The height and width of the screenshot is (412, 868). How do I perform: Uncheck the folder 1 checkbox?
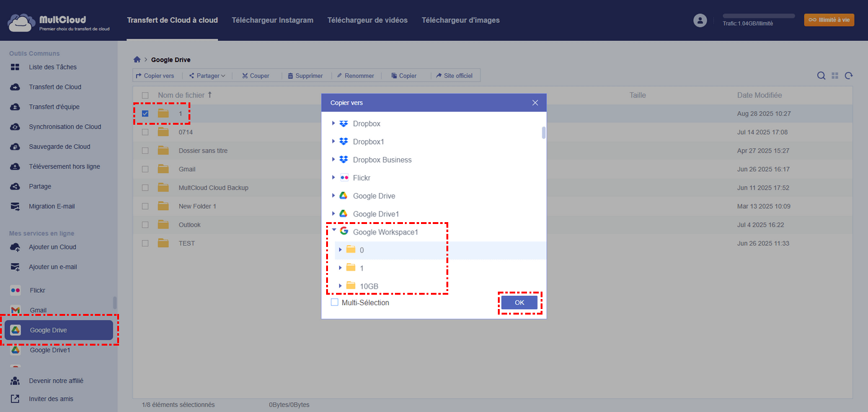(145, 114)
